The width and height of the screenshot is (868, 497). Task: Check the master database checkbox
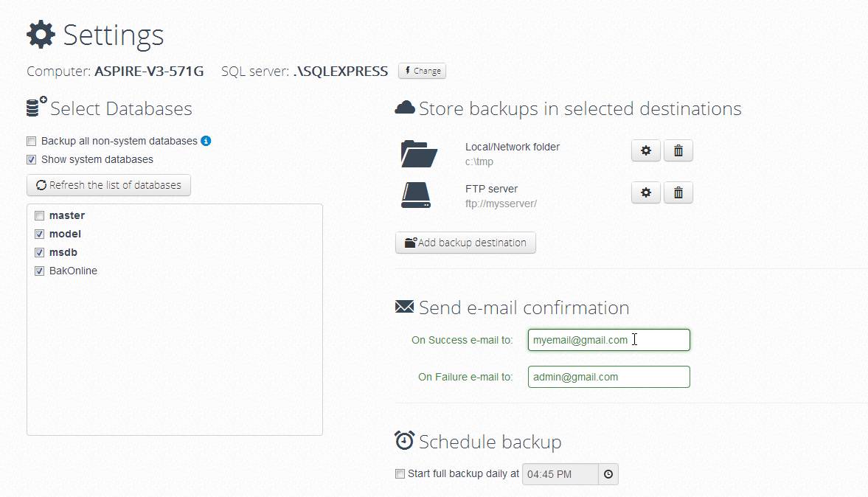(x=39, y=216)
